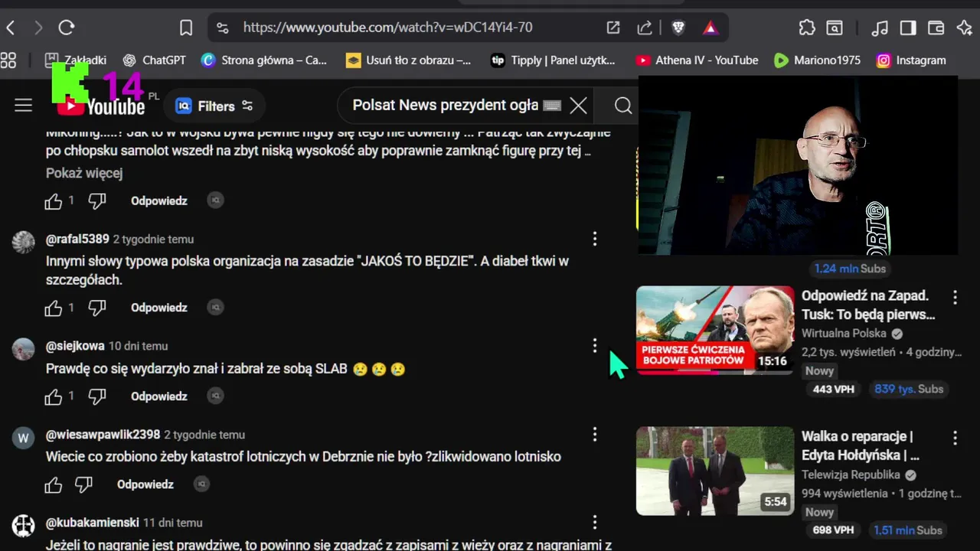The height and width of the screenshot is (551, 980).
Task: Open the Leo AI sparkle icon
Action: click(x=964, y=28)
